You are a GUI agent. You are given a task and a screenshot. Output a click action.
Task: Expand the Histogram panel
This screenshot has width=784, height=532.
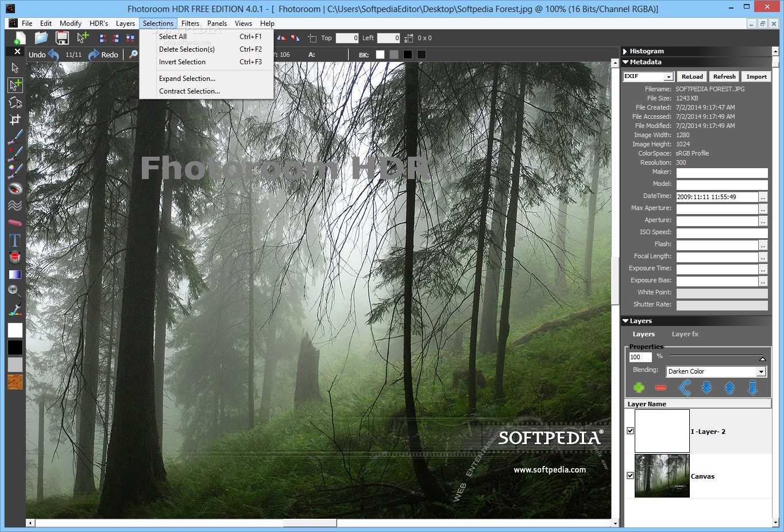click(x=625, y=51)
